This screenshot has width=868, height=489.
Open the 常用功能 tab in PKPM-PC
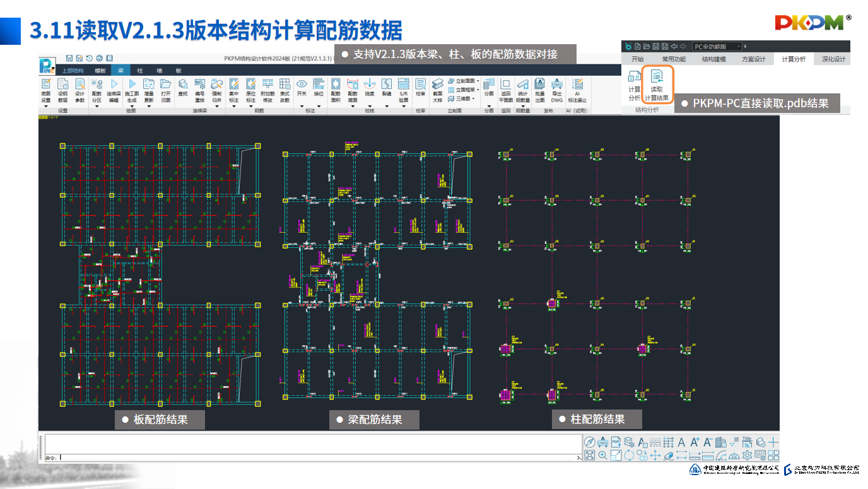[674, 59]
